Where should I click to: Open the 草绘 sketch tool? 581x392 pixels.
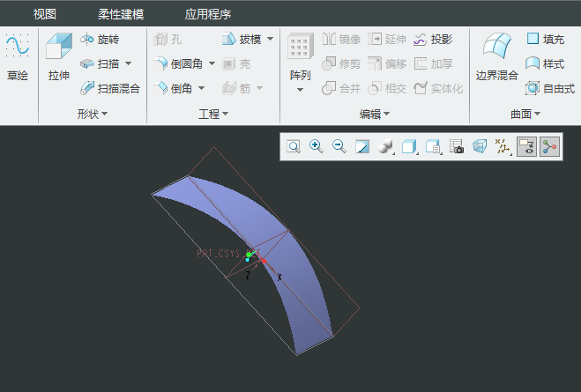click(18, 56)
